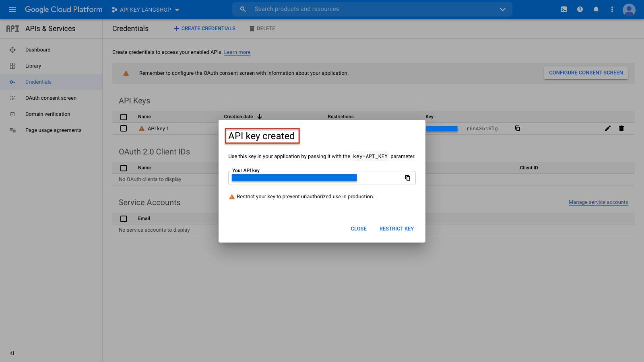Click the warning icon beside Restrict your key
Image resolution: width=644 pixels, height=362 pixels.
[232, 197]
